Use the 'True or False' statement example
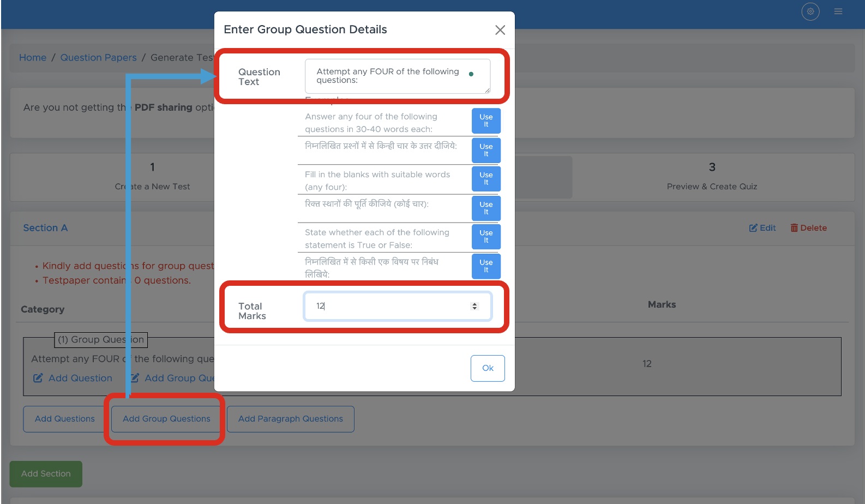 pyautogui.click(x=486, y=236)
